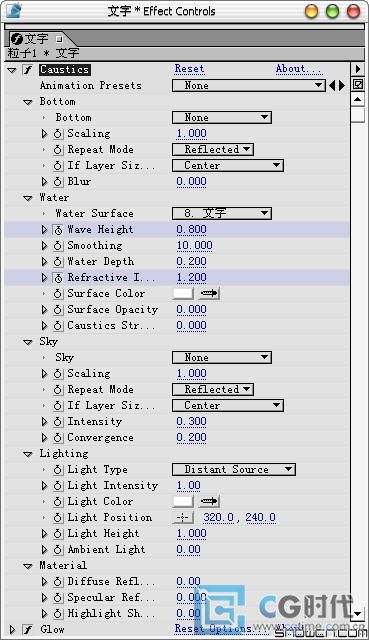369x640 pixels.
Task: Open the panel options arrow menu
Action: click(x=358, y=69)
